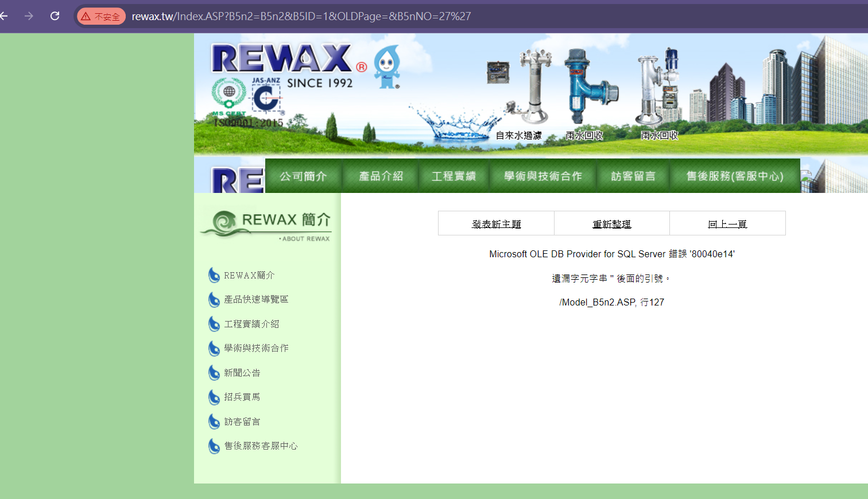Image resolution: width=868 pixels, height=499 pixels.
Task: Open 工程實績介紹 in the sidebar
Action: [x=251, y=324]
